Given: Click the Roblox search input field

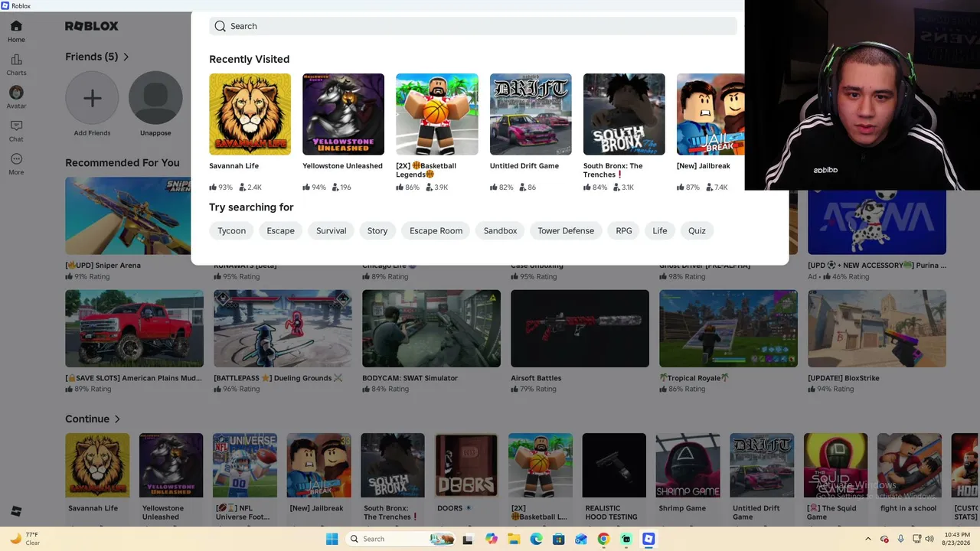Looking at the screenshot, I should pyautogui.click(x=472, y=26).
